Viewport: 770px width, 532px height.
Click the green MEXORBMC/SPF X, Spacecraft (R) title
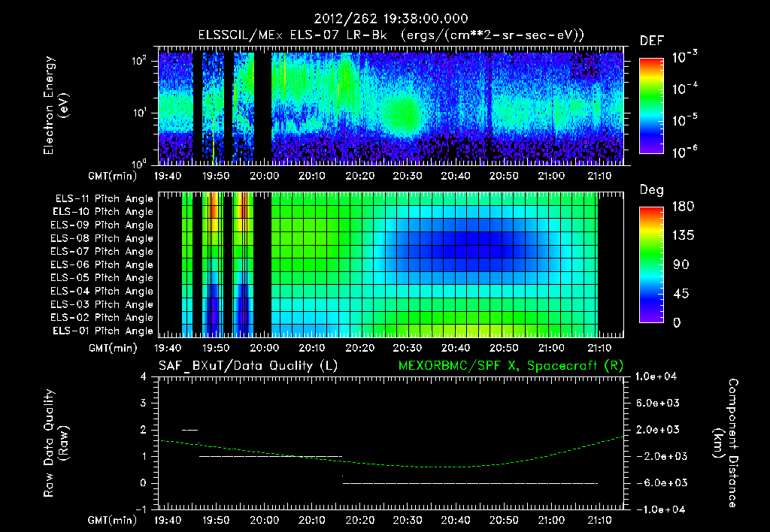coord(511,366)
